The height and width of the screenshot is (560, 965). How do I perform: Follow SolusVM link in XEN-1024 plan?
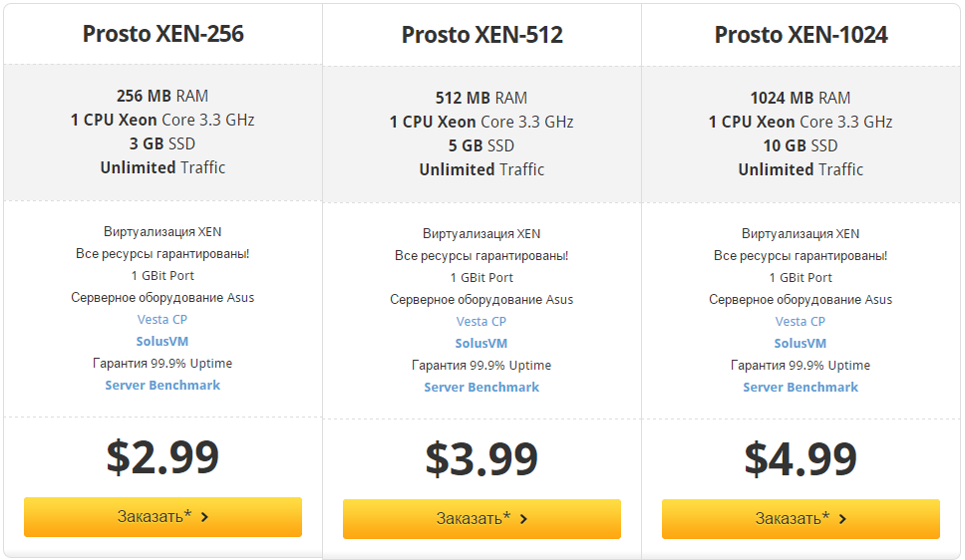801,344
